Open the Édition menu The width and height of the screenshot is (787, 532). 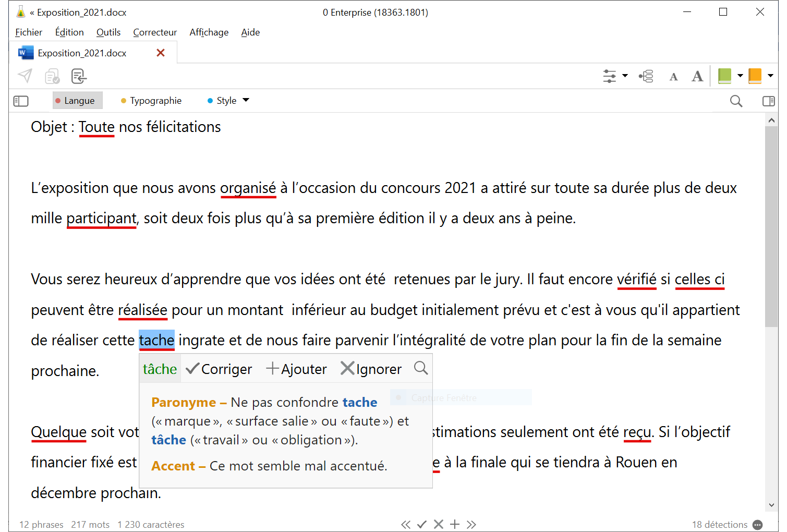(x=69, y=32)
